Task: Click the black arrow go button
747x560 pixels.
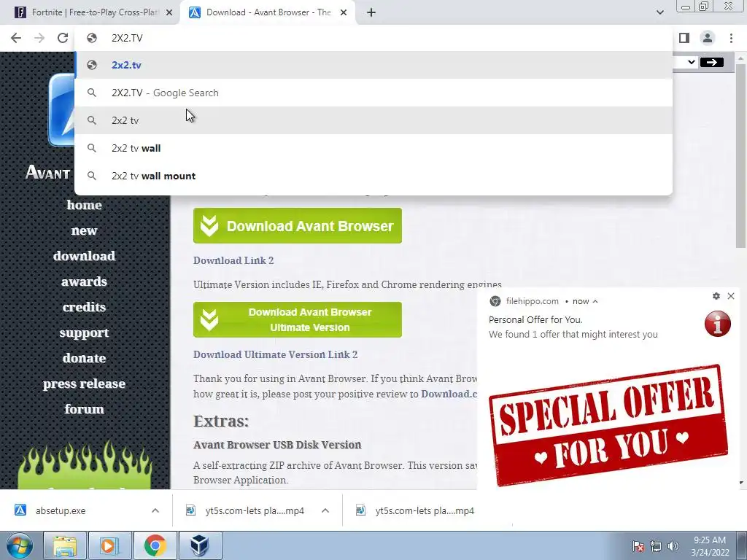Action: coord(712,63)
